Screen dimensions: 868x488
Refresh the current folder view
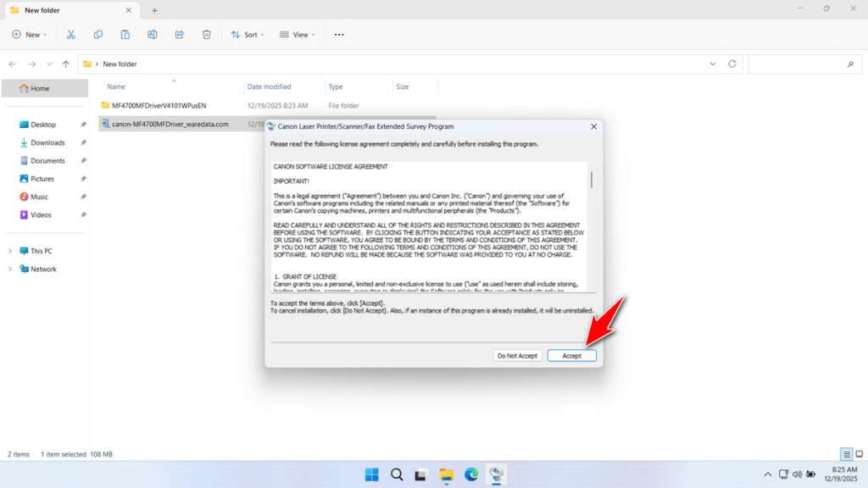(732, 64)
